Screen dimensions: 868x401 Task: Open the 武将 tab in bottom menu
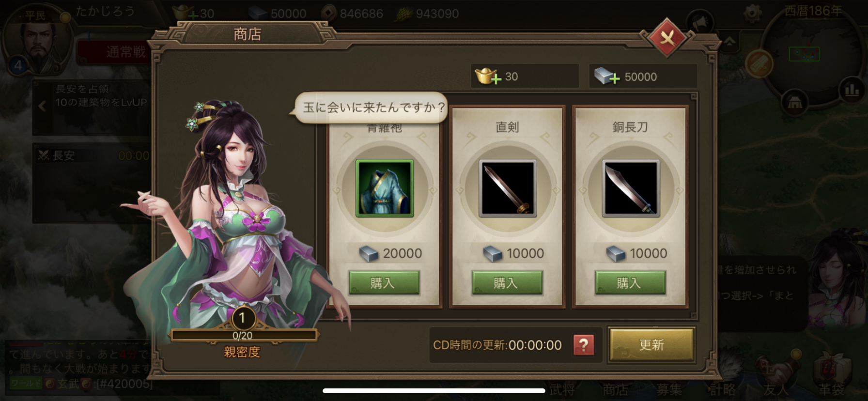tap(562, 389)
